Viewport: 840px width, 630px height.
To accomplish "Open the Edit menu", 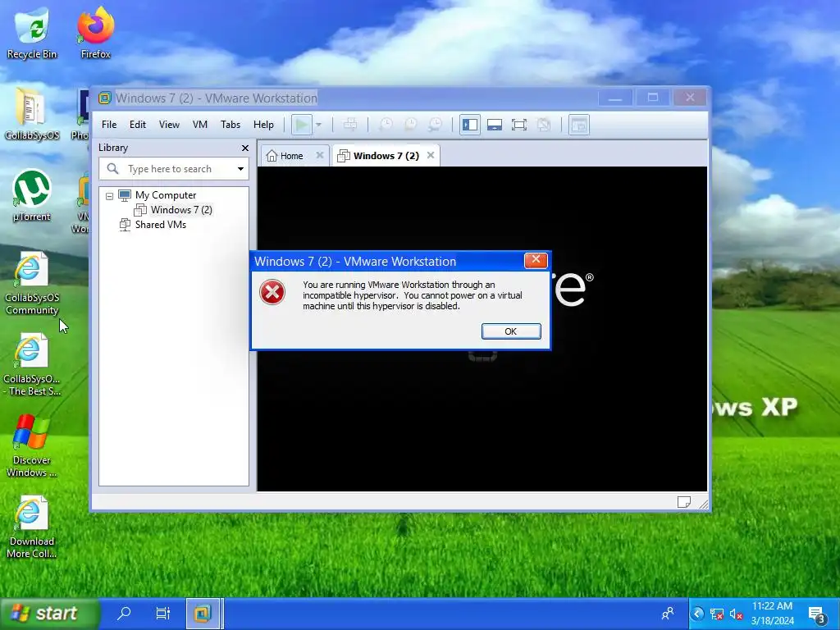I will click(138, 125).
